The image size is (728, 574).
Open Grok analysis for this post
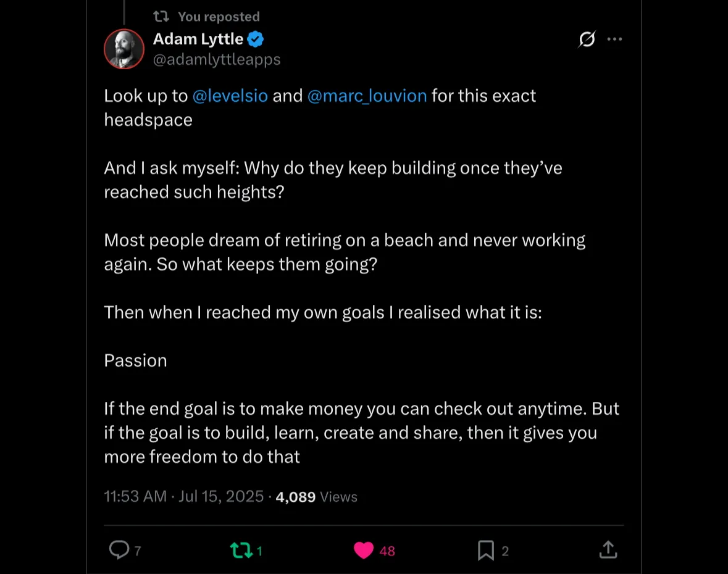pyautogui.click(x=586, y=40)
